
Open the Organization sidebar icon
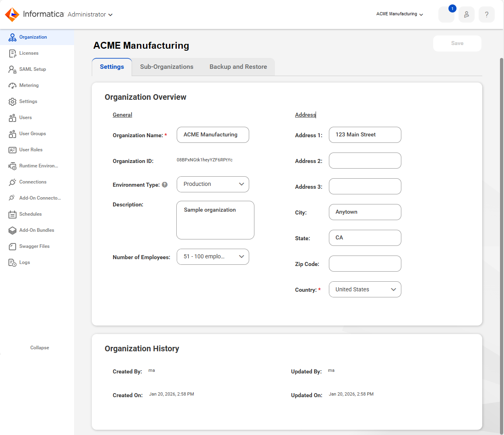(12, 37)
